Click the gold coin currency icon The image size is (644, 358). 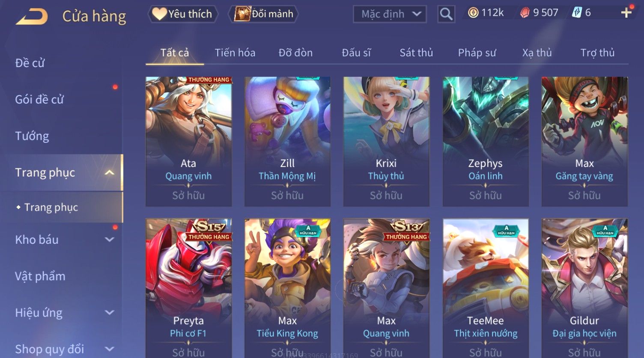pyautogui.click(x=473, y=13)
